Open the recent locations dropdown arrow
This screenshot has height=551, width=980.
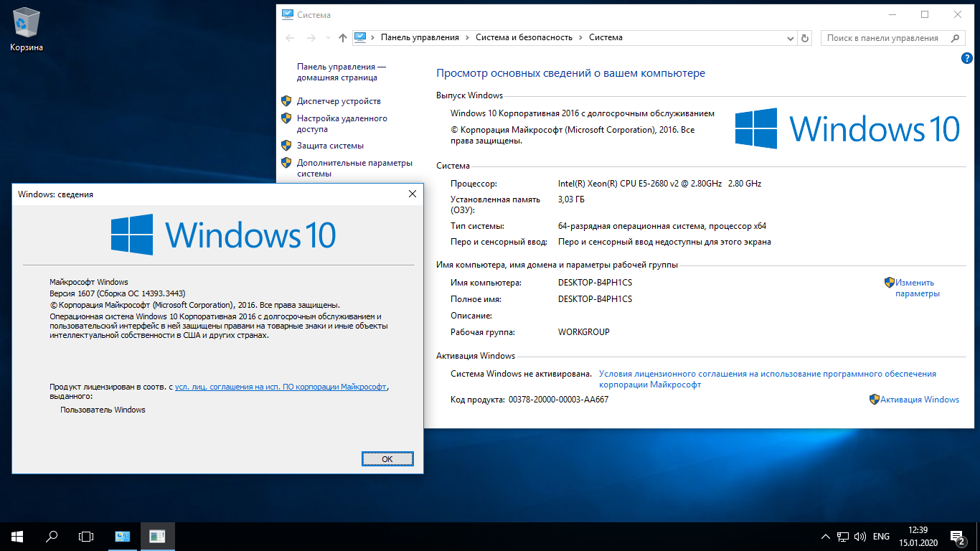[328, 38]
